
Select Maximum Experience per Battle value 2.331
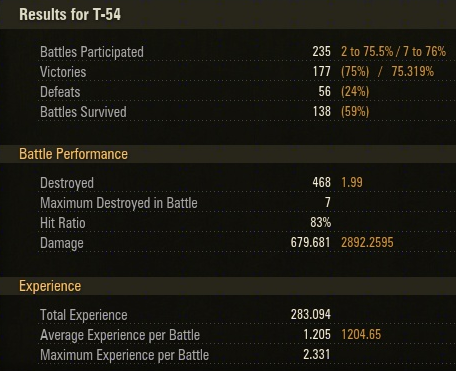pos(317,354)
